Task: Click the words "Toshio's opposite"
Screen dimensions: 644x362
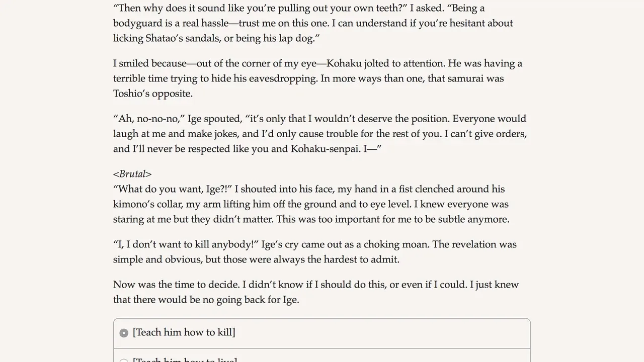Action: [x=153, y=94]
